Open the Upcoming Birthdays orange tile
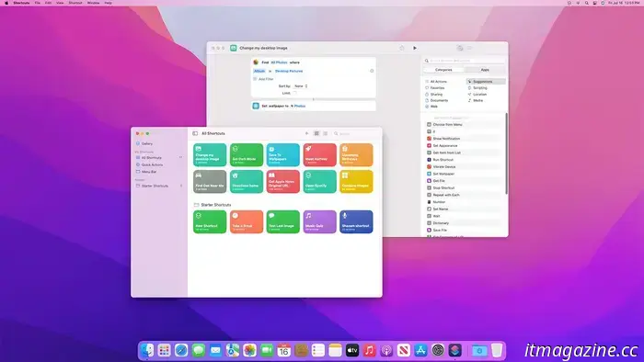 pyautogui.click(x=356, y=155)
